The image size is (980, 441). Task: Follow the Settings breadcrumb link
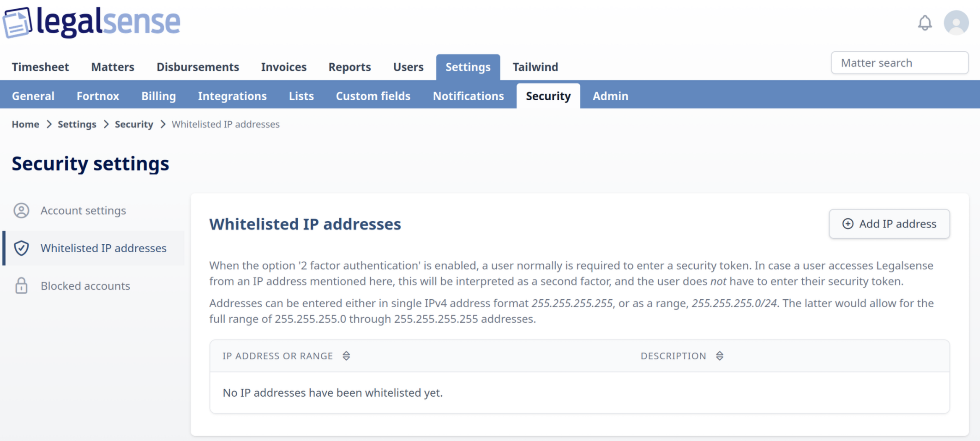77,124
